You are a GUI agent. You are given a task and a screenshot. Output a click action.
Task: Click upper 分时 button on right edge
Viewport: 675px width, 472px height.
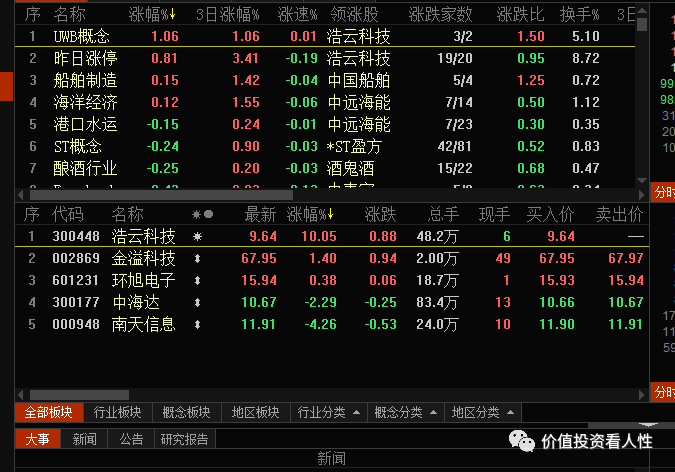pyautogui.click(x=663, y=192)
